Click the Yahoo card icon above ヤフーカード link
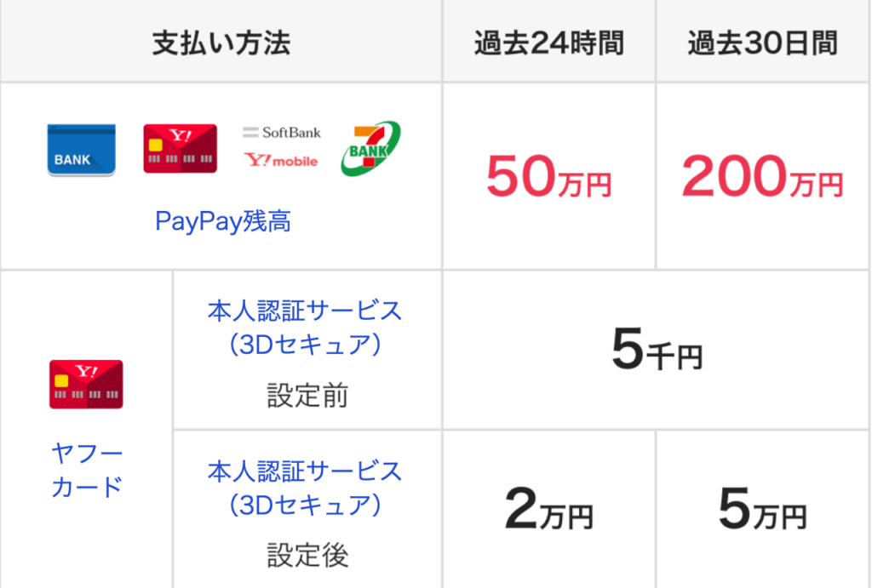The height and width of the screenshot is (588, 872). [86, 385]
